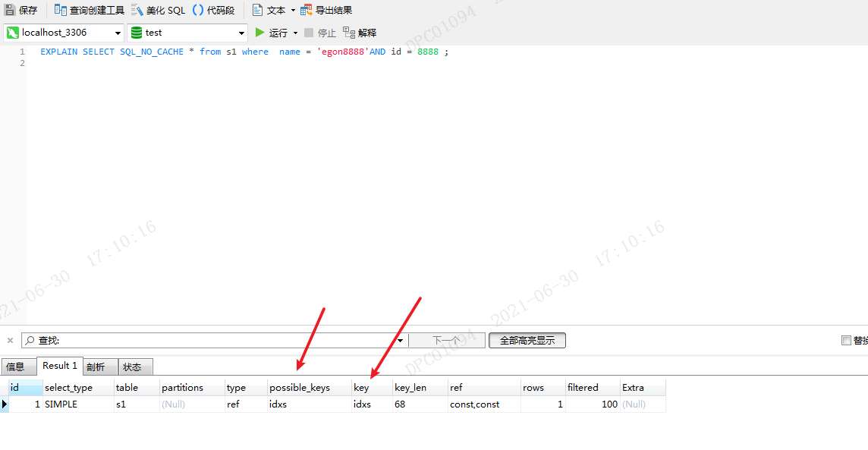Select the Result 1 tab
This screenshot has width=868, height=450.
pos(60,366)
